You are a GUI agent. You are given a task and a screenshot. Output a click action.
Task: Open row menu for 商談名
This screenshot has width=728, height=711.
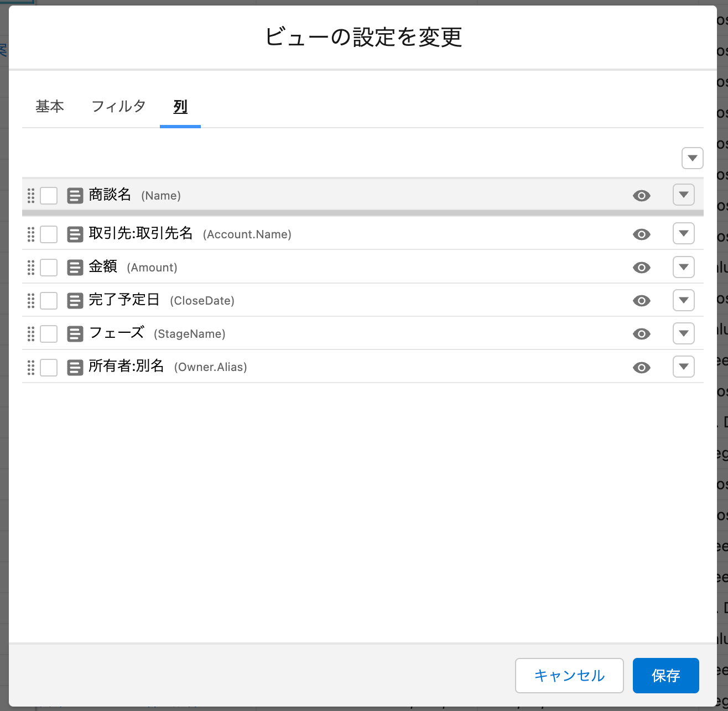point(683,195)
